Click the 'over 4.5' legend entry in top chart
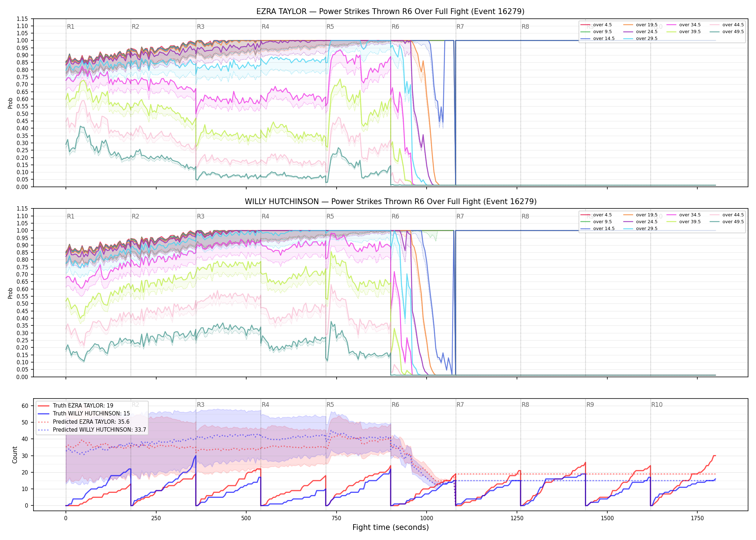756x540 pixels. [x=596, y=25]
